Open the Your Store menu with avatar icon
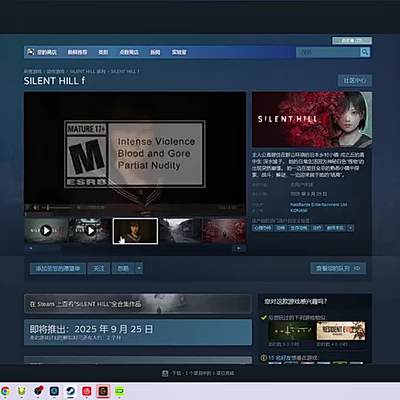Viewport: 400px width, 400px height. coord(42,52)
